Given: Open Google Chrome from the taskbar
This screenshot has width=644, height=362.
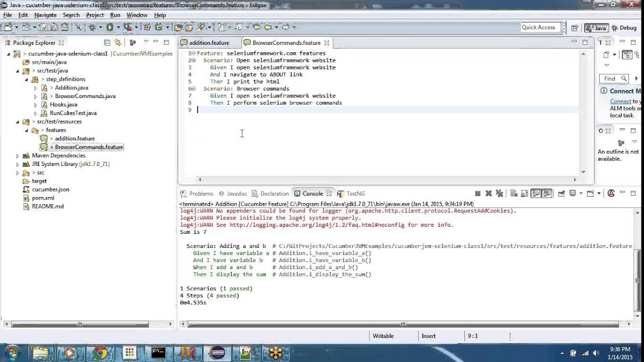Looking at the screenshot, I should pyautogui.click(x=100, y=353).
